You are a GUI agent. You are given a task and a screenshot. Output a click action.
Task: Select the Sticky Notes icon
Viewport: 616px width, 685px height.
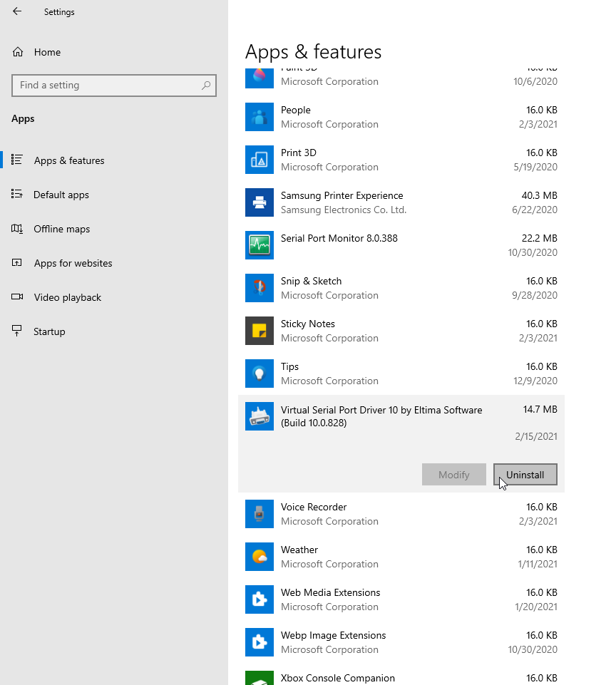click(260, 331)
